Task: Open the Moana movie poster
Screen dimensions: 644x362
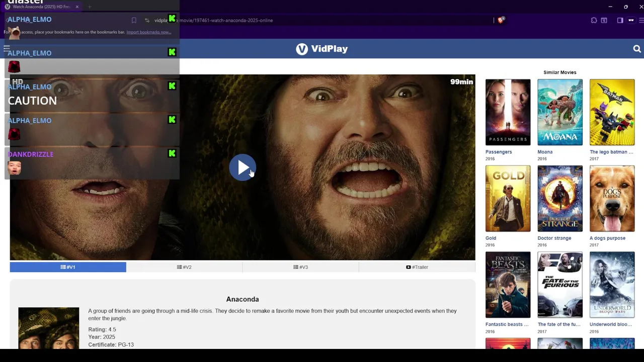Action: (560, 112)
